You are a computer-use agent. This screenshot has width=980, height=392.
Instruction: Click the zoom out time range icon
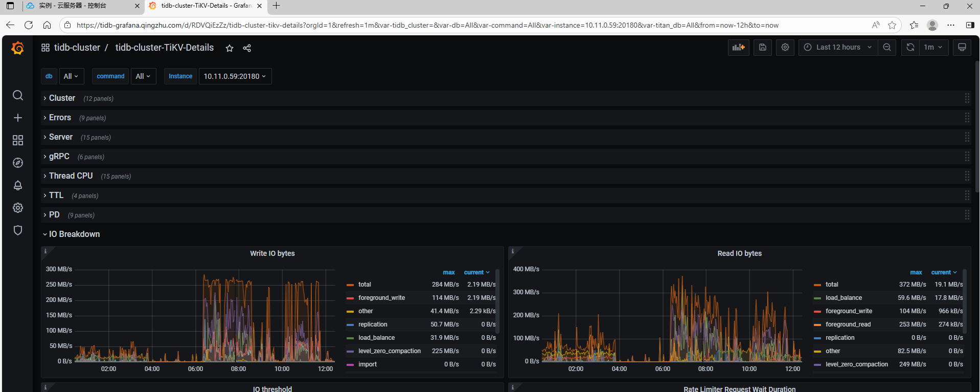(x=887, y=47)
